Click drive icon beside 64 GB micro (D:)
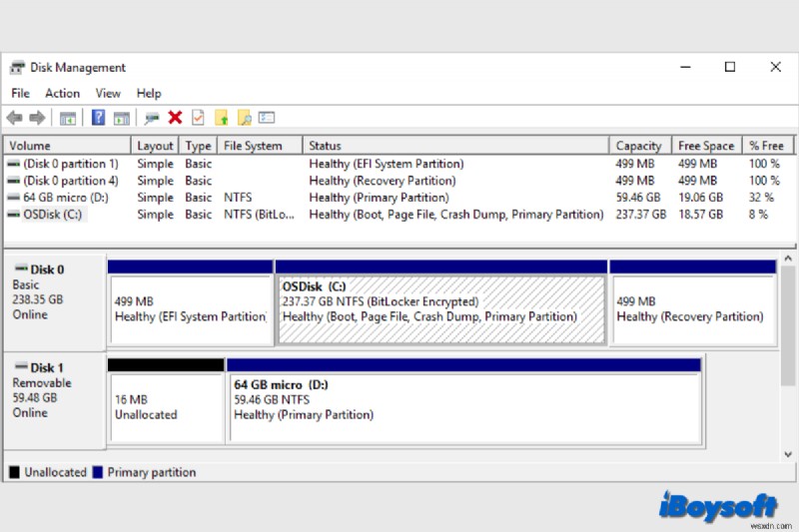 click(x=13, y=198)
